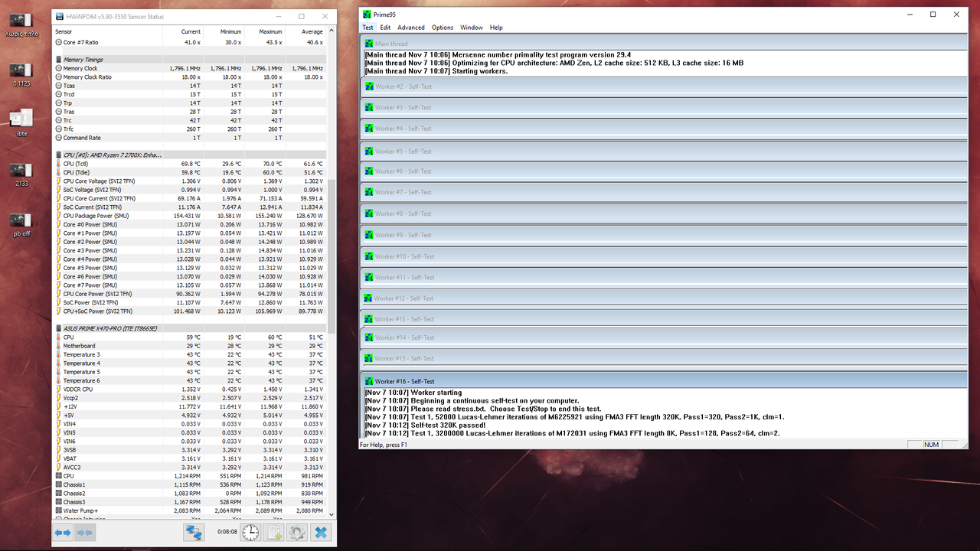
Task: Open 0.1125 desktop image file
Action: (x=21, y=74)
